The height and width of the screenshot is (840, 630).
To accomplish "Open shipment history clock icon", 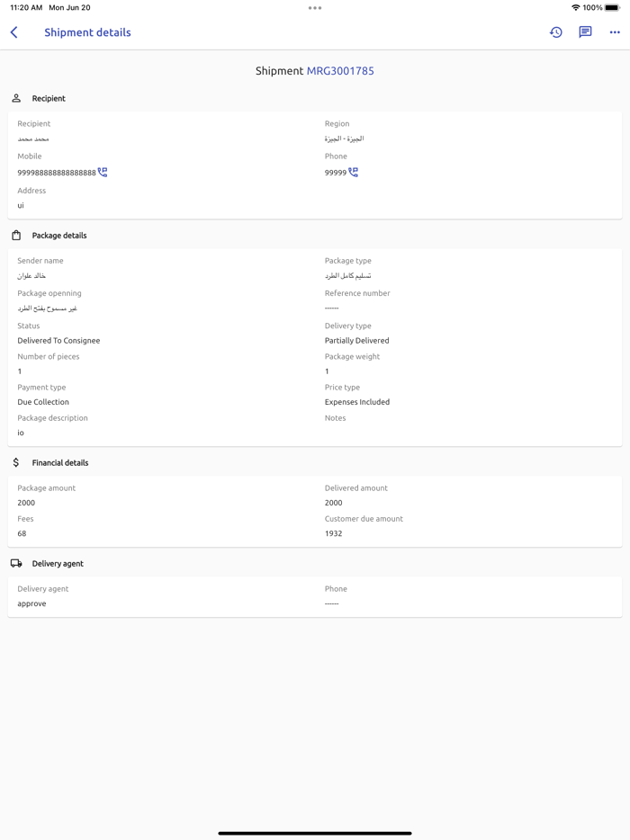I will [556, 32].
